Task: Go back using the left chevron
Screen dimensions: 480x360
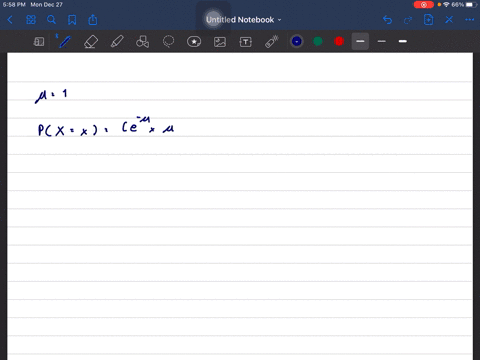Action: pyautogui.click(x=10, y=20)
